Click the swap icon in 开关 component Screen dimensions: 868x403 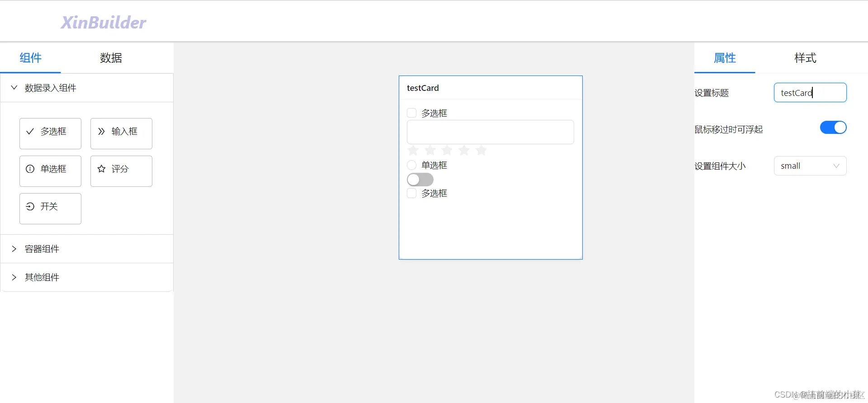tap(30, 207)
